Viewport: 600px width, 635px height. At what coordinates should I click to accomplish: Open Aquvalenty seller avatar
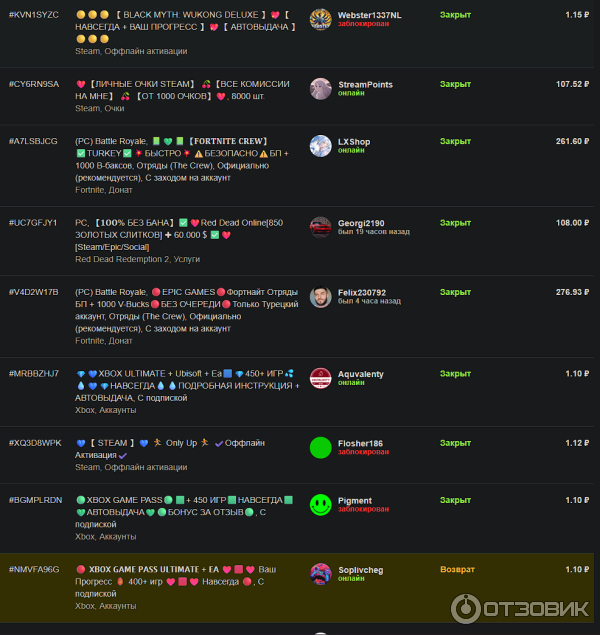click(320, 378)
